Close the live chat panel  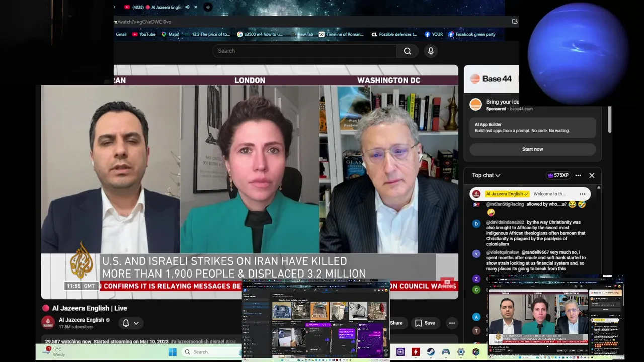point(592,175)
